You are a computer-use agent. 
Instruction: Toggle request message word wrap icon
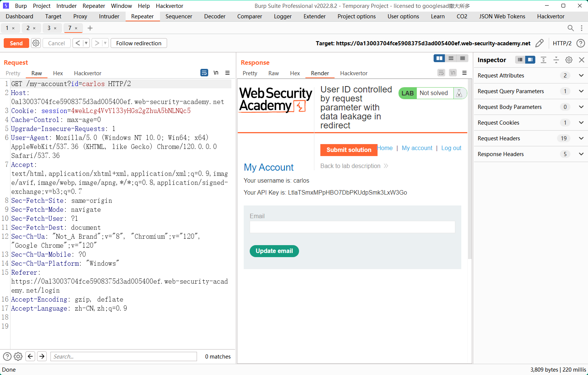pyautogui.click(x=204, y=73)
